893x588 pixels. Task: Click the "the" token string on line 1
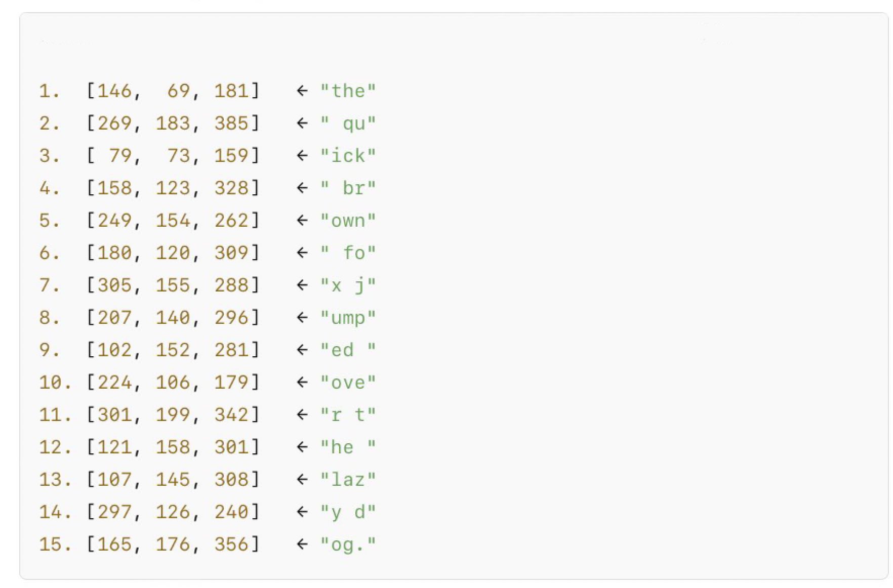click(x=348, y=91)
